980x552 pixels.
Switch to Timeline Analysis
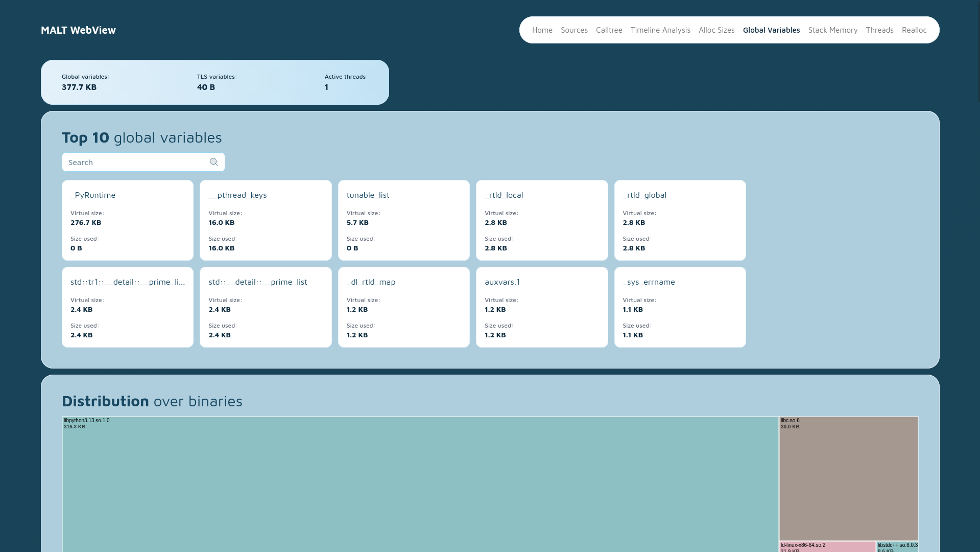[660, 30]
